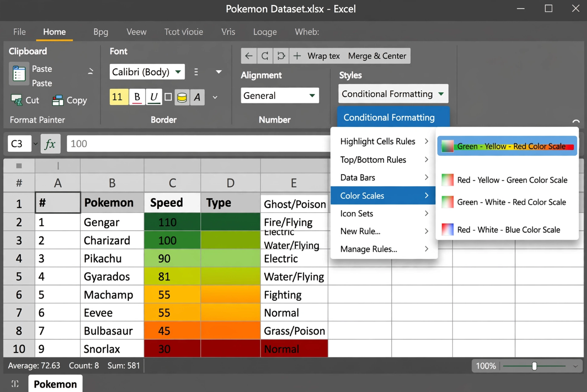Open the Veew ribbon tab
This screenshot has height=392, width=587.
coord(136,32)
